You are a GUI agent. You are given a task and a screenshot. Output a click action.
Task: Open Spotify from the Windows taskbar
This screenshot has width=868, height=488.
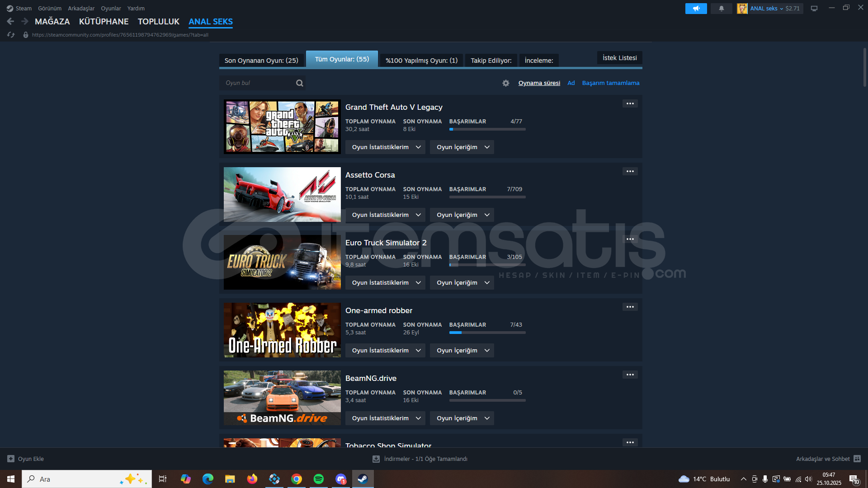pyautogui.click(x=319, y=479)
